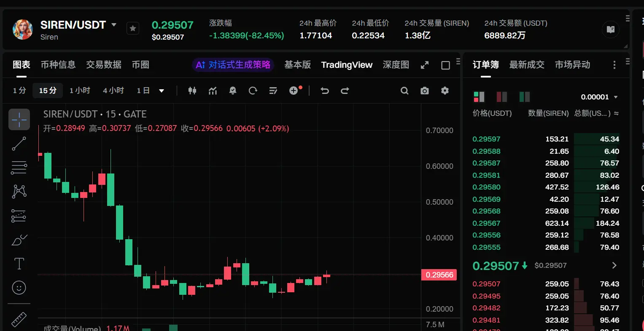Open the SIREN/USDT pair selector dropdown
Screen dimensions: 644x331
coord(114,25)
